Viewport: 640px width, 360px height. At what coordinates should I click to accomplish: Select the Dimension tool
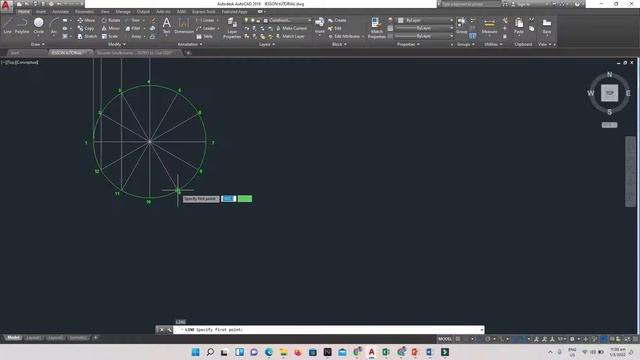[184, 25]
